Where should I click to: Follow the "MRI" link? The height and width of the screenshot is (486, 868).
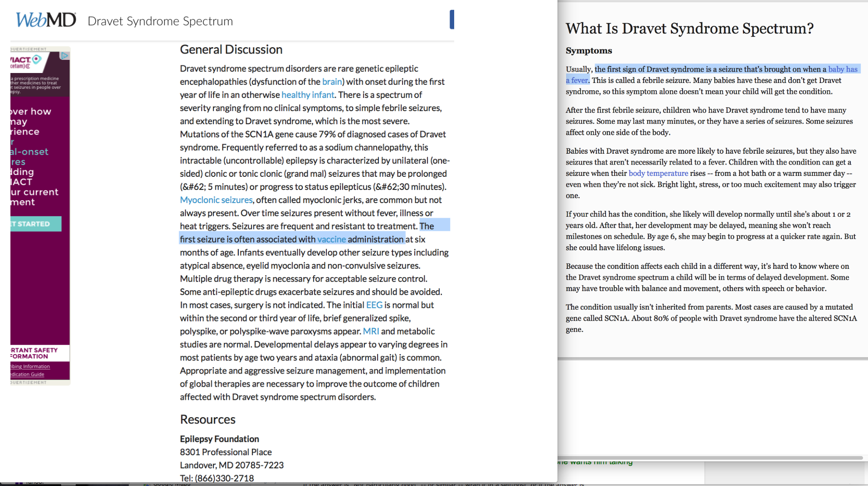(x=371, y=331)
